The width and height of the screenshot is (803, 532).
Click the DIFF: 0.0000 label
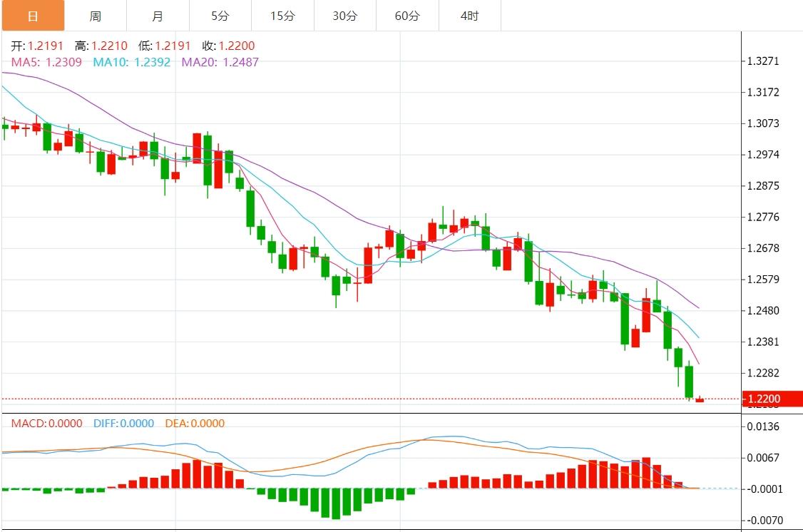tap(123, 424)
